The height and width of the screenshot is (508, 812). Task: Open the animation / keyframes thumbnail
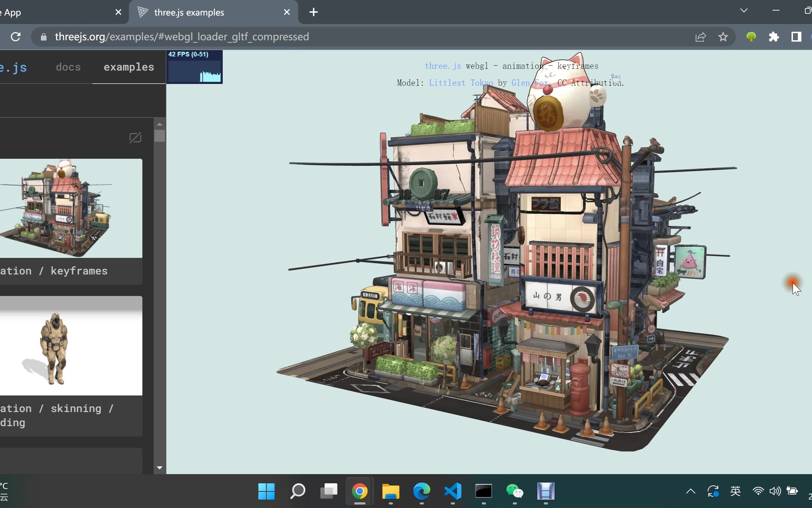(71, 208)
